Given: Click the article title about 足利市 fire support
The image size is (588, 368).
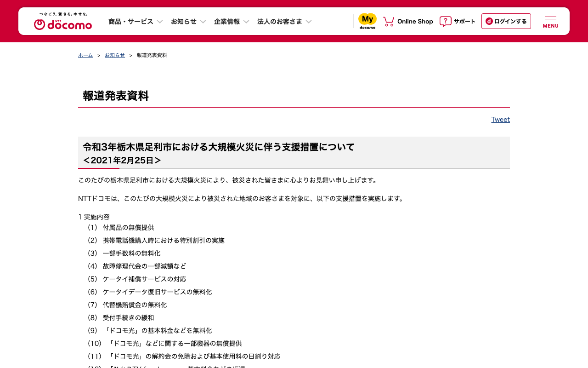Looking at the screenshot, I should 219,147.
